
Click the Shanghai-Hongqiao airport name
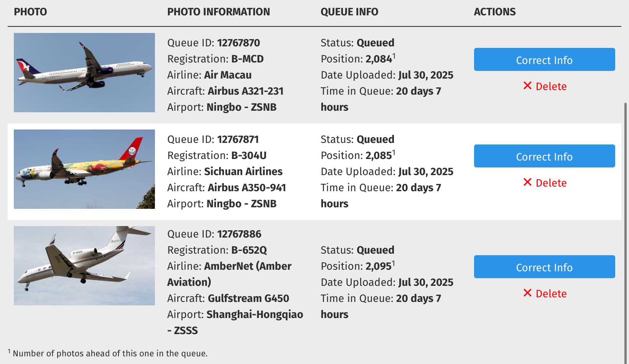click(x=255, y=315)
